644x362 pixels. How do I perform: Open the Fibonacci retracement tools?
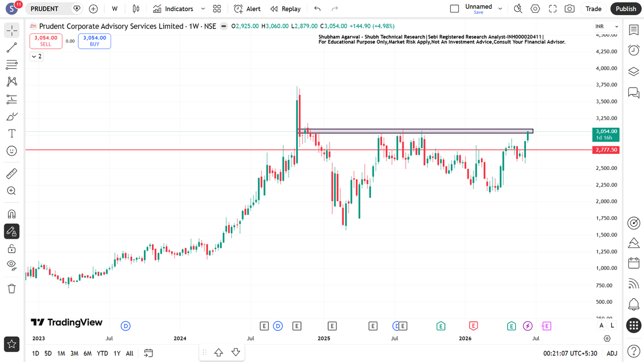12,65
